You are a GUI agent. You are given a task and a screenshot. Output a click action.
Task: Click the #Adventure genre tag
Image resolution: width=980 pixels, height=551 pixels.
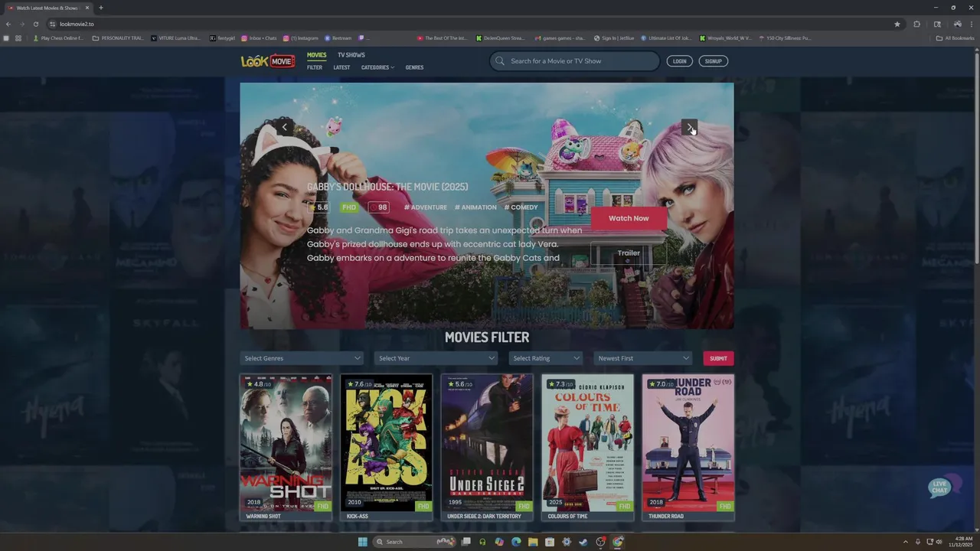click(426, 207)
